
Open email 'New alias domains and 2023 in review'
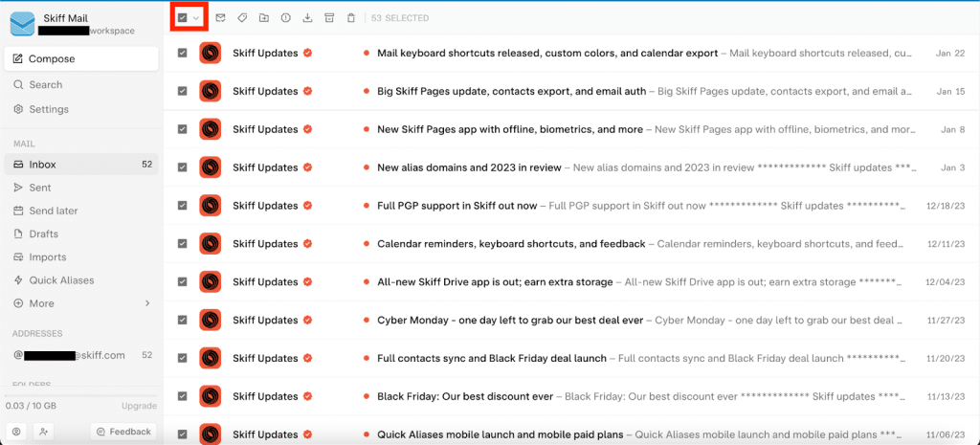(571, 167)
